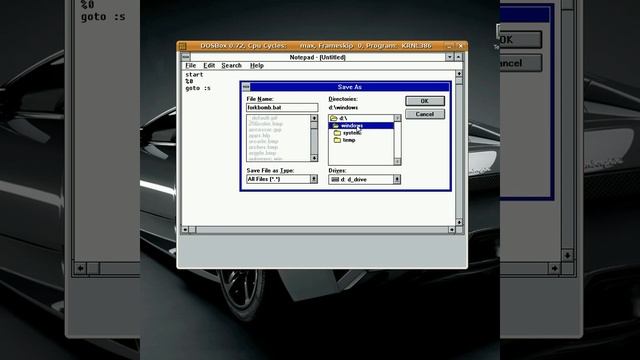This screenshot has height=360, width=640.
Task: Click the All Files (*.*) type text
Action: [264, 179]
